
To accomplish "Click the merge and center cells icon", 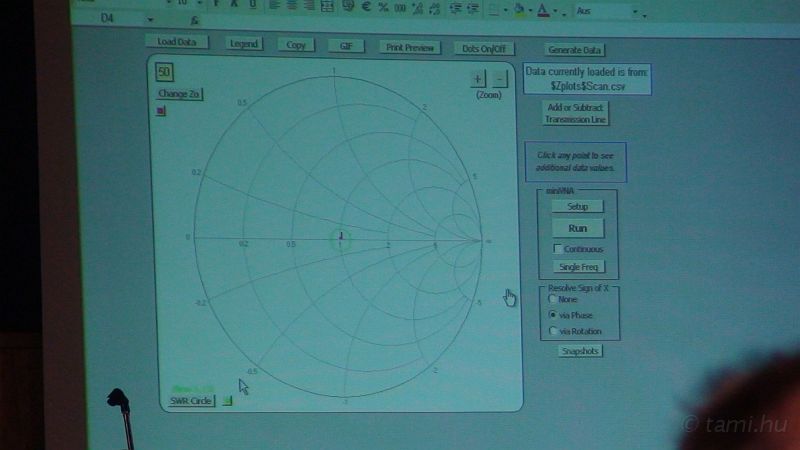I will point(327,6).
